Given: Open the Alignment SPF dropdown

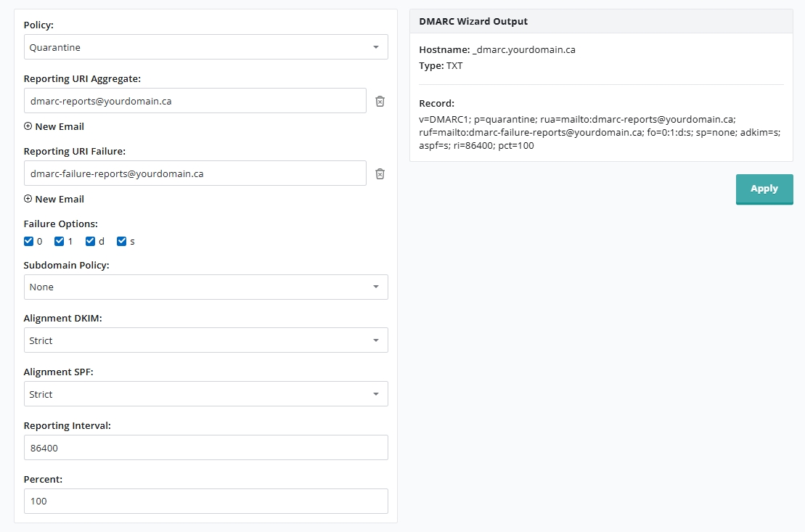Looking at the screenshot, I should pyautogui.click(x=205, y=394).
